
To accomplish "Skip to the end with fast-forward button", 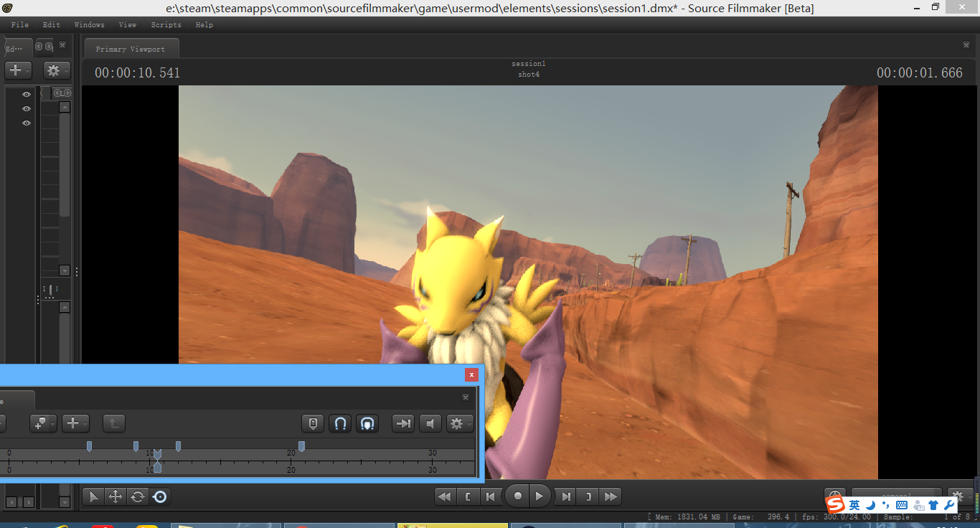I will click(611, 496).
